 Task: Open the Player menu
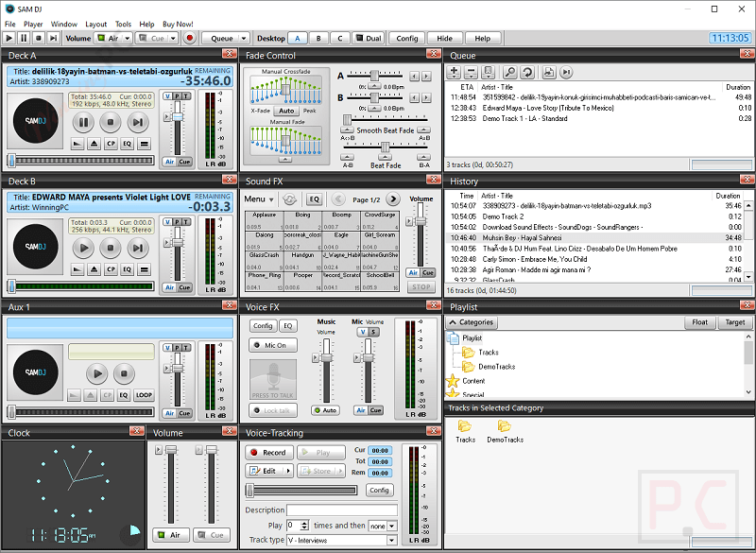tap(33, 25)
